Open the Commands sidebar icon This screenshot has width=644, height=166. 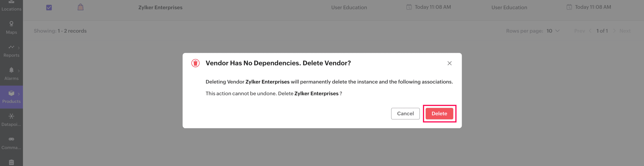11,139
